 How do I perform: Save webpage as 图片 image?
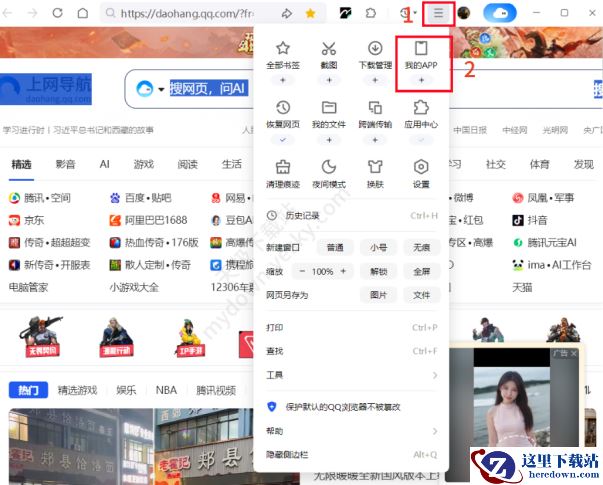378,295
